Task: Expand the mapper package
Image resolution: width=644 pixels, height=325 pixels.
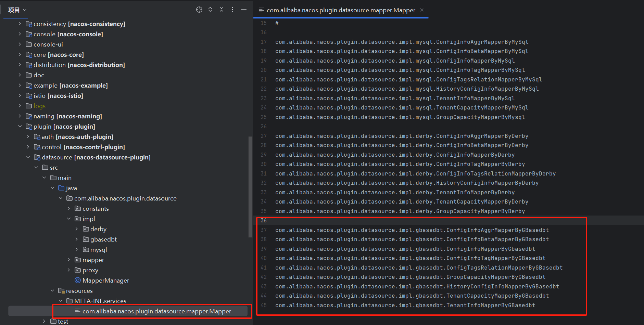Action: 68,260
